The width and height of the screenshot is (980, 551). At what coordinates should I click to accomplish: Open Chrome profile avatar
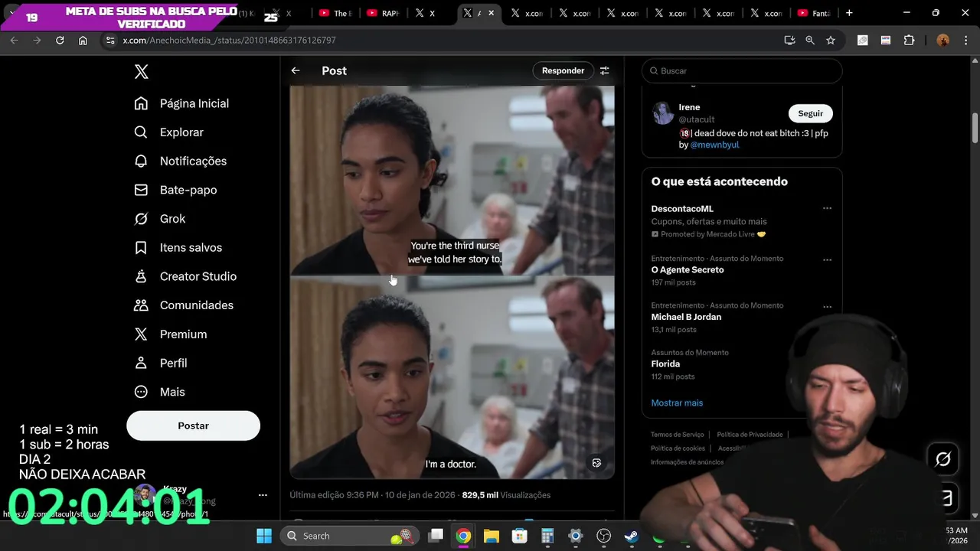pyautogui.click(x=943, y=40)
